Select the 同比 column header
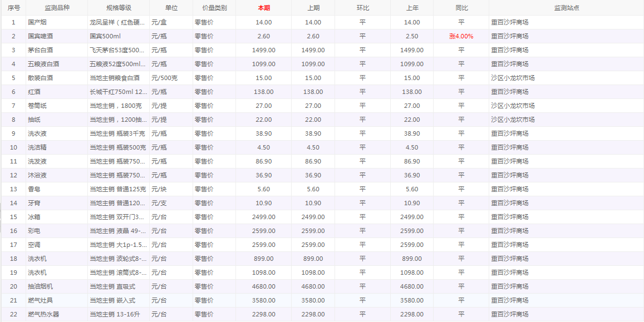The width and height of the screenshot is (644, 322). coord(461,8)
